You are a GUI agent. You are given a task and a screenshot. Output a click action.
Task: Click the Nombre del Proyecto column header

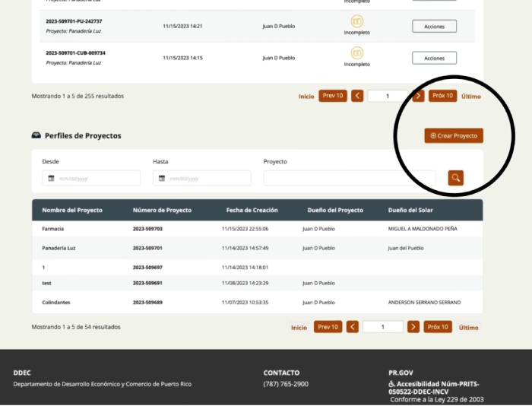pos(72,210)
